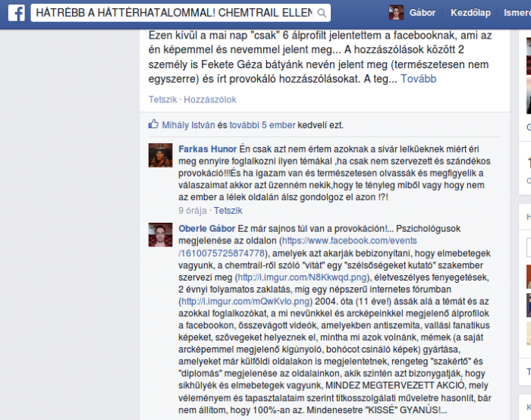The image size is (531, 420).
Task: Expand the post with Tovább
Action: tap(418, 79)
